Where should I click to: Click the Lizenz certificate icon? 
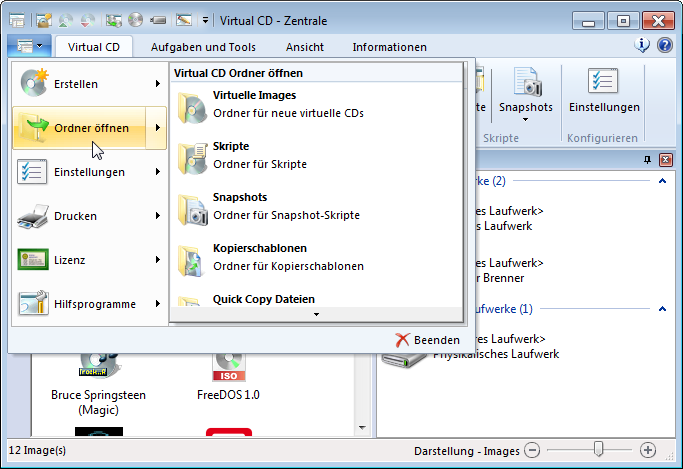click(33, 260)
